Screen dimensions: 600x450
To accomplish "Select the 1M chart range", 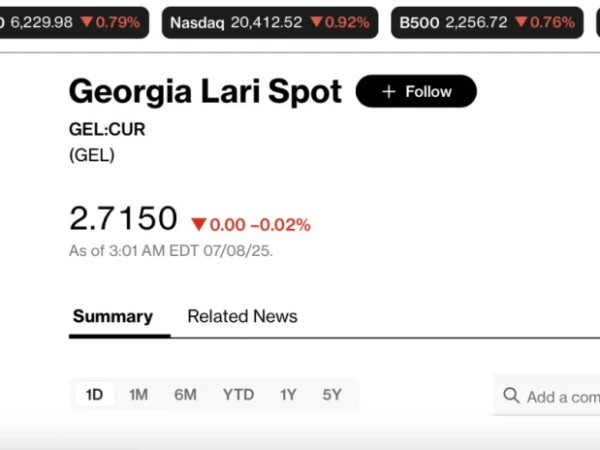I will pyautogui.click(x=139, y=395).
